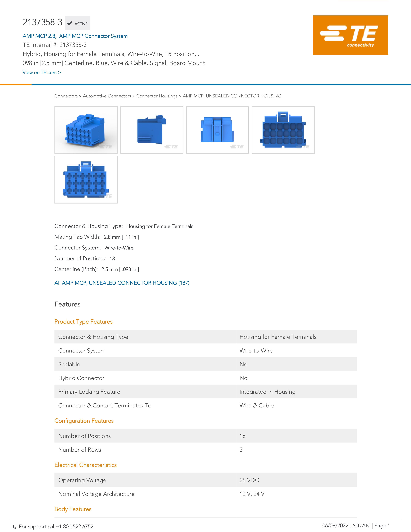
Task: Open the AMP MCP Connector System link
Action: [x=93, y=36]
